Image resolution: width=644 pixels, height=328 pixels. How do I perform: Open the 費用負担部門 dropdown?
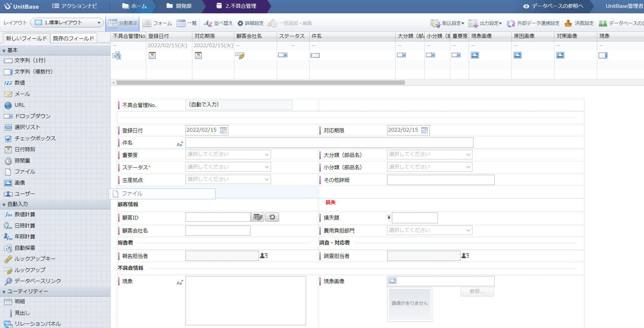(x=430, y=230)
